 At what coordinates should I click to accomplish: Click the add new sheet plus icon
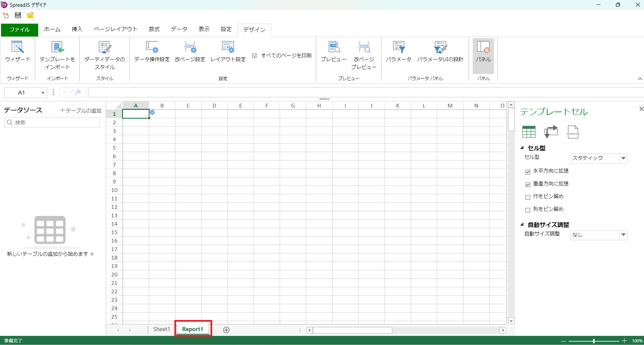[226, 330]
